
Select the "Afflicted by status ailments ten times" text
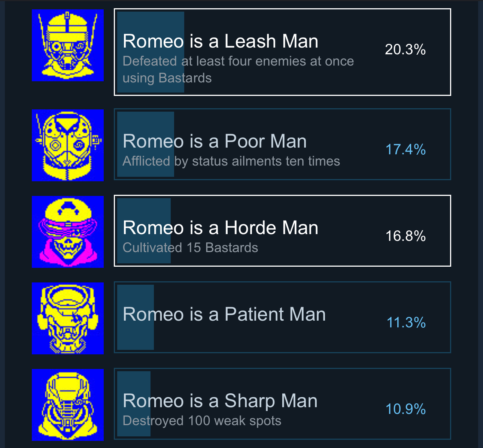coord(231,161)
